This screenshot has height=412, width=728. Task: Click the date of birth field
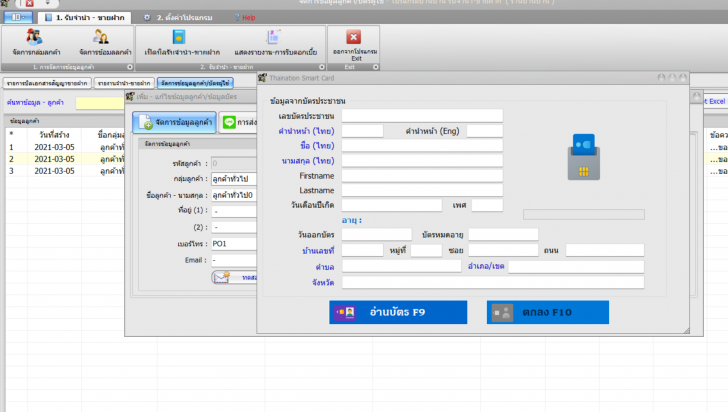(x=391, y=205)
